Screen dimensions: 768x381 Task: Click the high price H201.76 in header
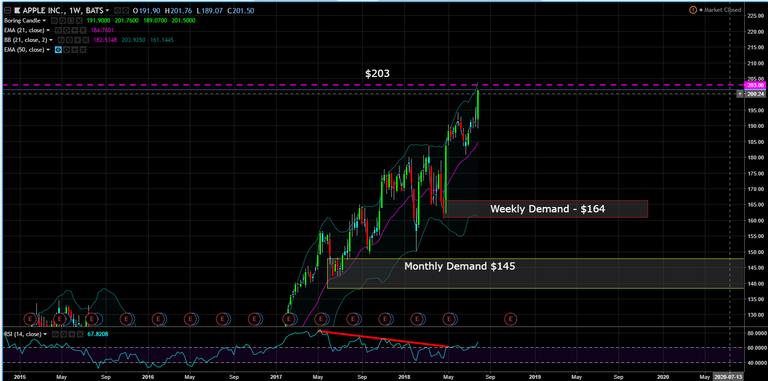178,11
